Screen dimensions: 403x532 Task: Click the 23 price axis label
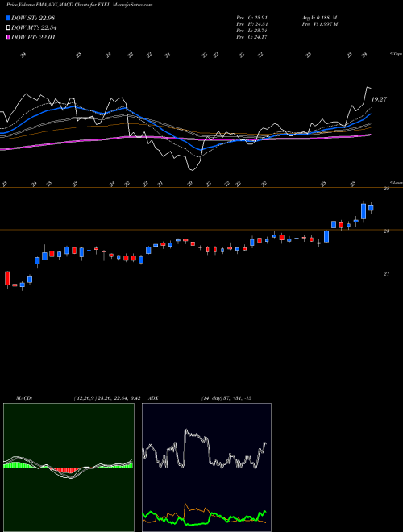coord(386,231)
